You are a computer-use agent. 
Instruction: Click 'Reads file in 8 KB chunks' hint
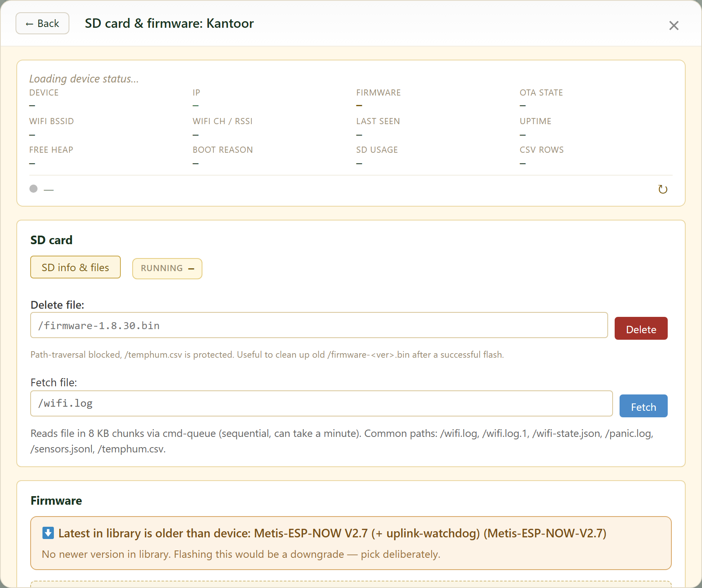coord(342,441)
